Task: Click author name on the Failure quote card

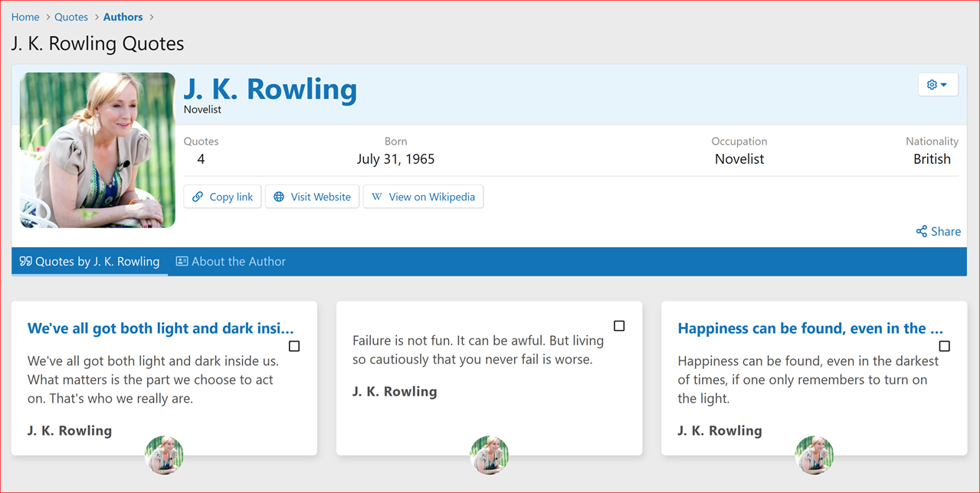Action: (x=395, y=391)
